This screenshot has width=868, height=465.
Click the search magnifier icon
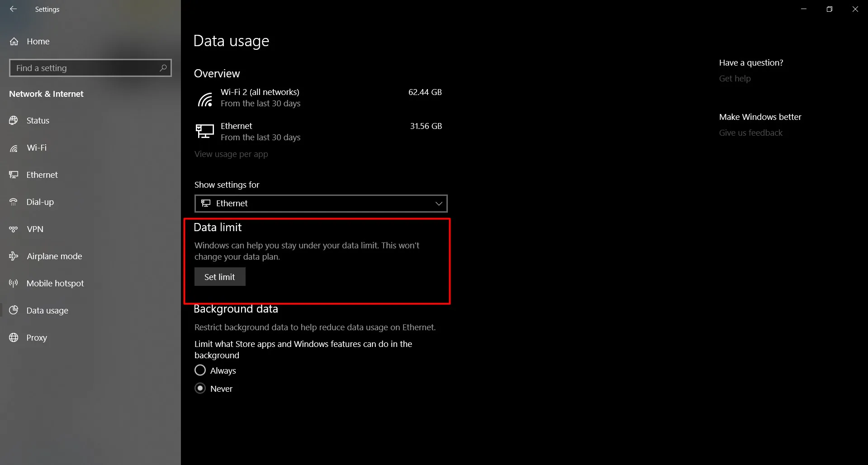tap(163, 68)
